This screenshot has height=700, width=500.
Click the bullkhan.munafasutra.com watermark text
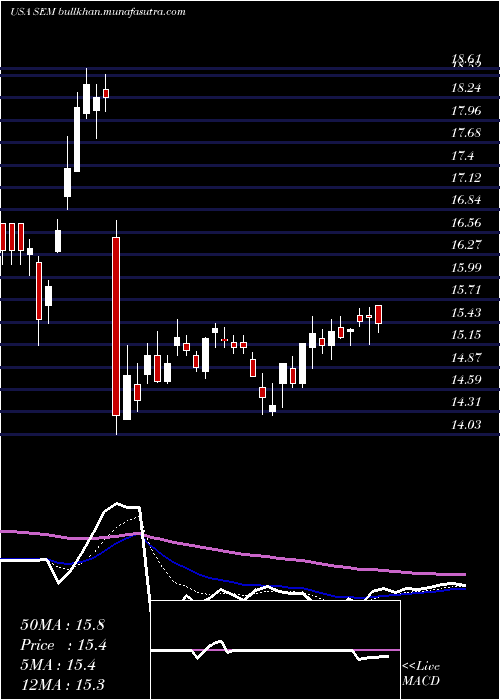(122, 12)
